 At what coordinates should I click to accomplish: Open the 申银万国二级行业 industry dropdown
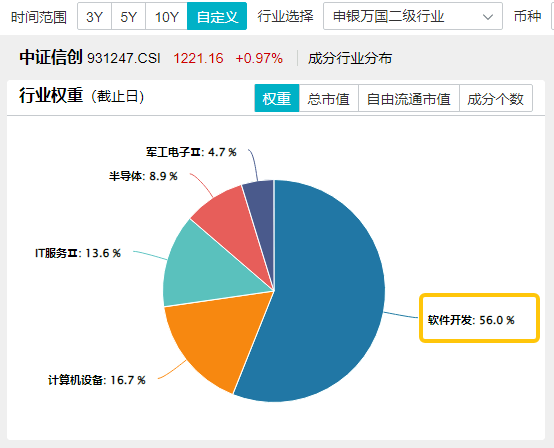tap(413, 16)
